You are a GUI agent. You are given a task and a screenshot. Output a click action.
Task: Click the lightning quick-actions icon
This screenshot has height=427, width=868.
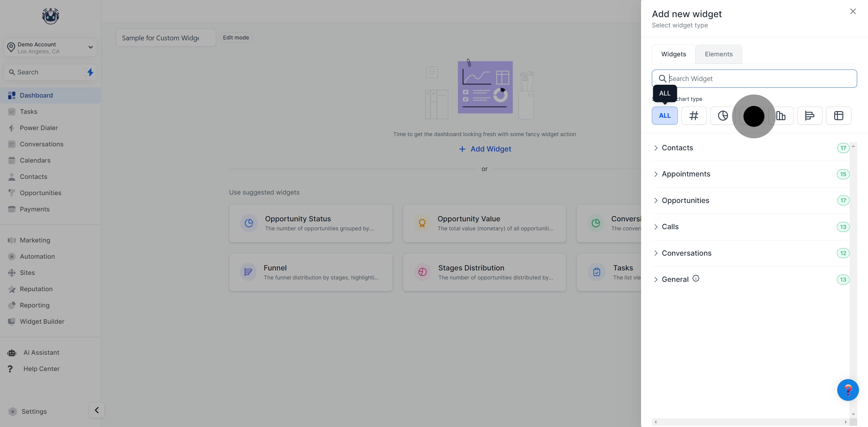(x=90, y=72)
